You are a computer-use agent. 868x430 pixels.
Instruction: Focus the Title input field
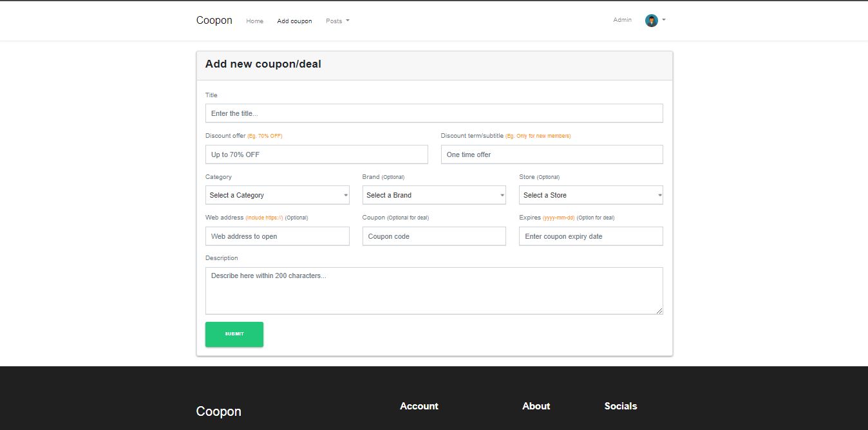(x=433, y=113)
